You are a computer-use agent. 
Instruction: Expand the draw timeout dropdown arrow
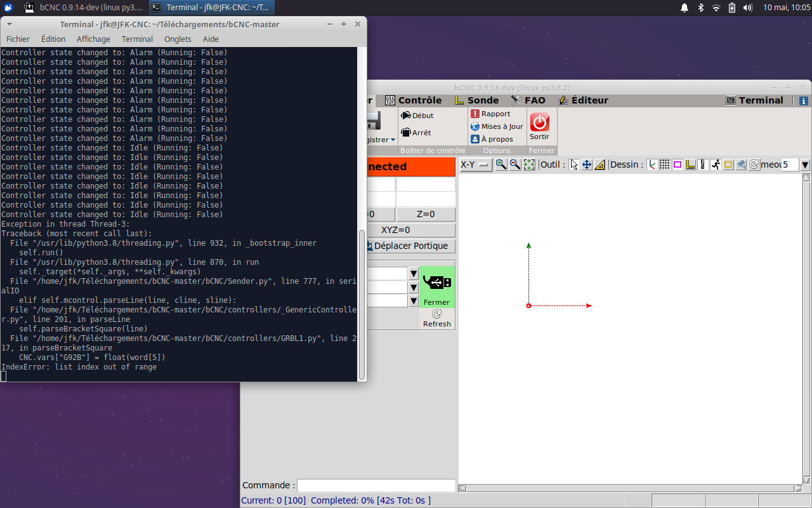point(805,165)
